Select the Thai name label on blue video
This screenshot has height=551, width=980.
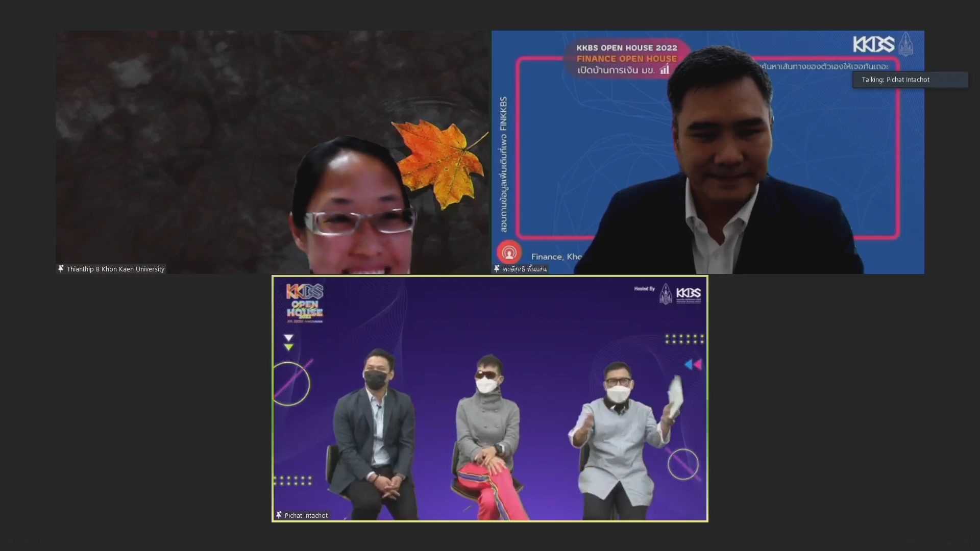point(524,269)
